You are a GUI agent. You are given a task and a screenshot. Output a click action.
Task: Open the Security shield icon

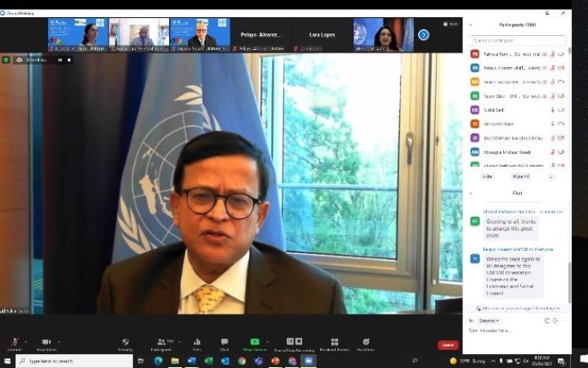coord(125,341)
